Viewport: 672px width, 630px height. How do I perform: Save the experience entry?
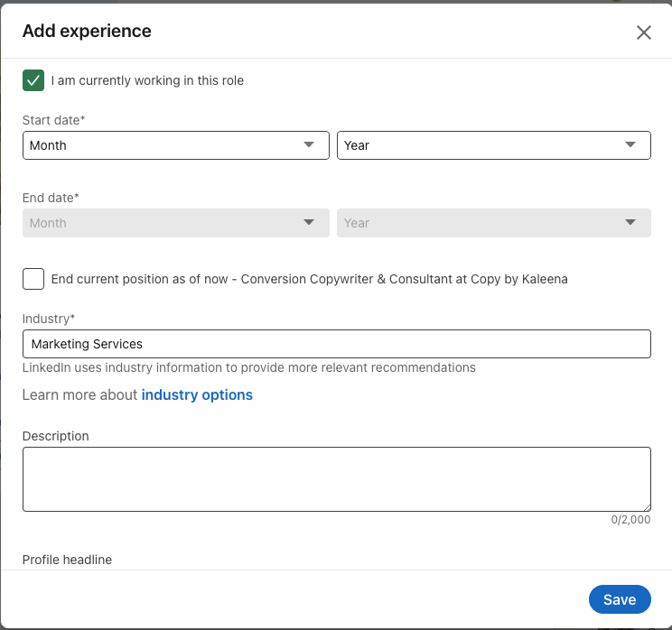coord(620,599)
